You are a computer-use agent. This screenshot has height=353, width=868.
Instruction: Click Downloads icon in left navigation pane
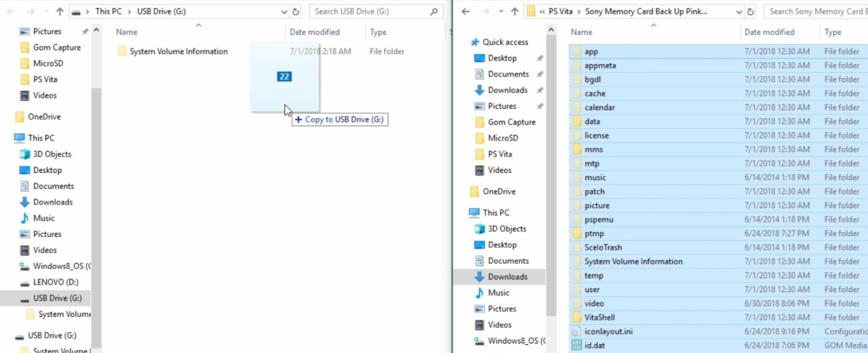click(x=24, y=202)
